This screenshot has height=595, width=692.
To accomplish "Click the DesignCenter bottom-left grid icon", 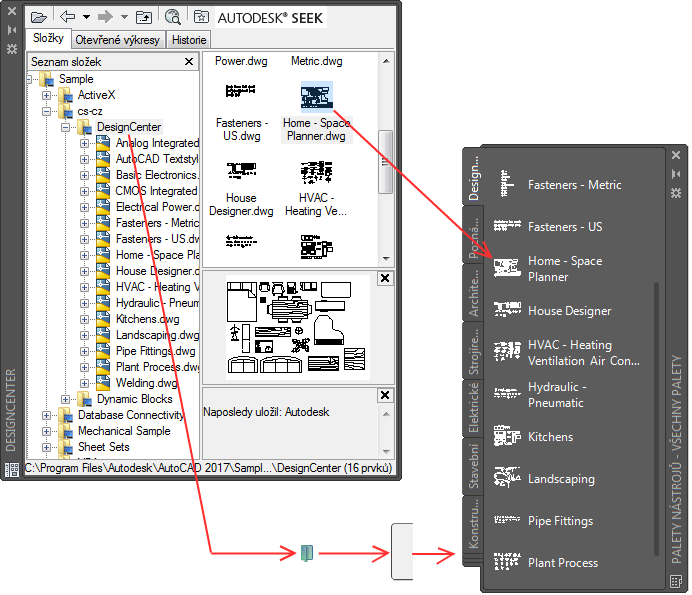I will click(x=12, y=470).
